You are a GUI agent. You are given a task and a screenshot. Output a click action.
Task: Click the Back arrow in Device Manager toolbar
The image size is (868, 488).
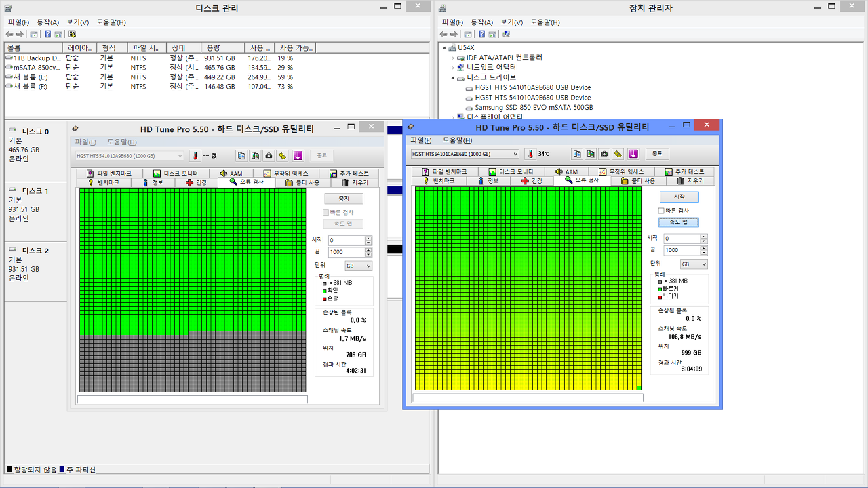point(443,34)
